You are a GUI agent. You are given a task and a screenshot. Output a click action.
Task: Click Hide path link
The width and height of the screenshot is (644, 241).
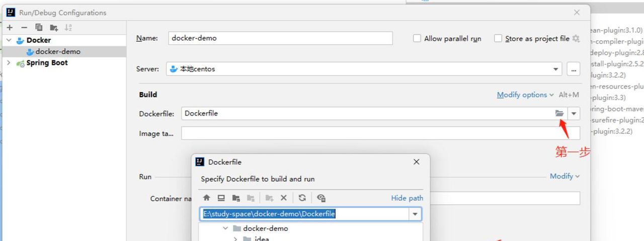click(x=407, y=198)
